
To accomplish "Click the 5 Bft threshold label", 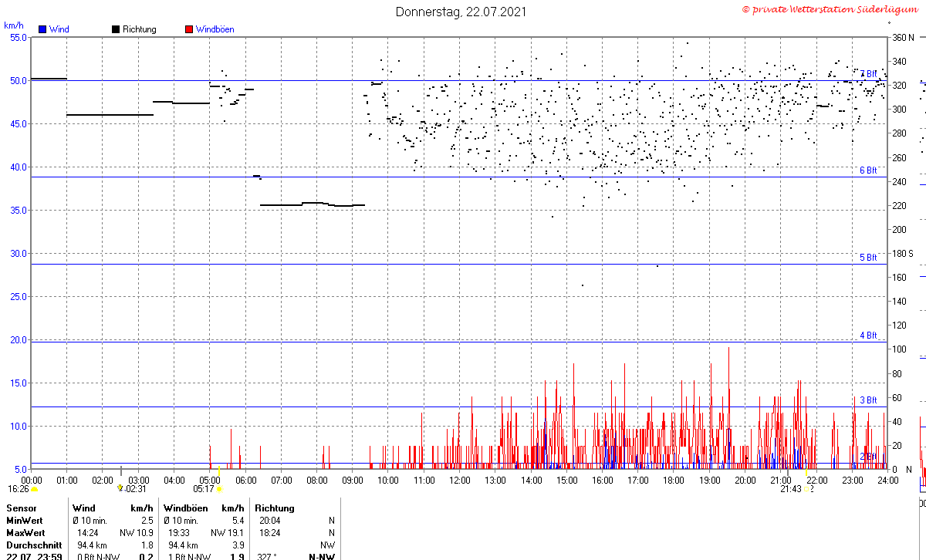I will 868,258.
